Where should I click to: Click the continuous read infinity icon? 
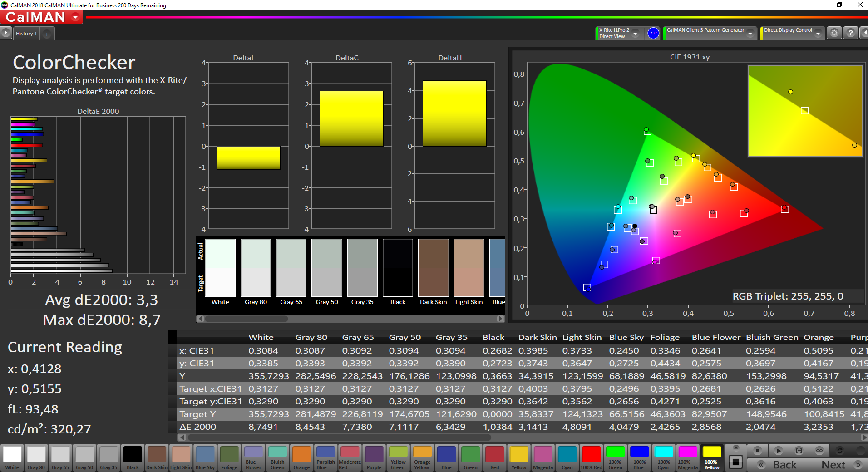click(x=819, y=451)
